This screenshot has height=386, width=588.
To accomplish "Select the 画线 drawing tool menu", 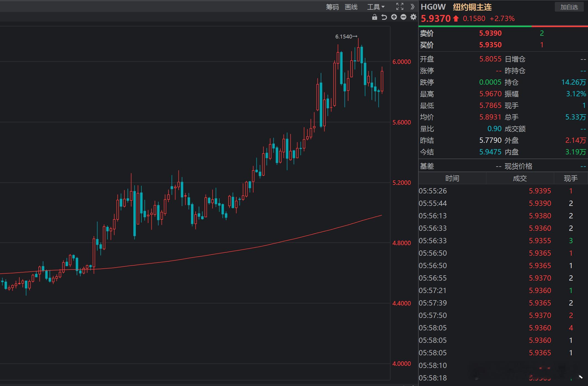I will tap(351, 7).
